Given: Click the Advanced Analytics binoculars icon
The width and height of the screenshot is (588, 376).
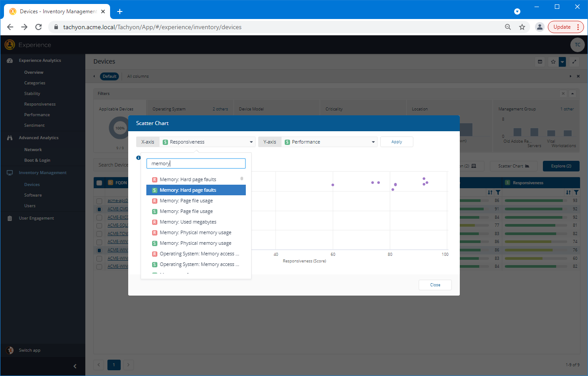Looking at the screenshot, I should pyautogui.click(x=10, y=138).
